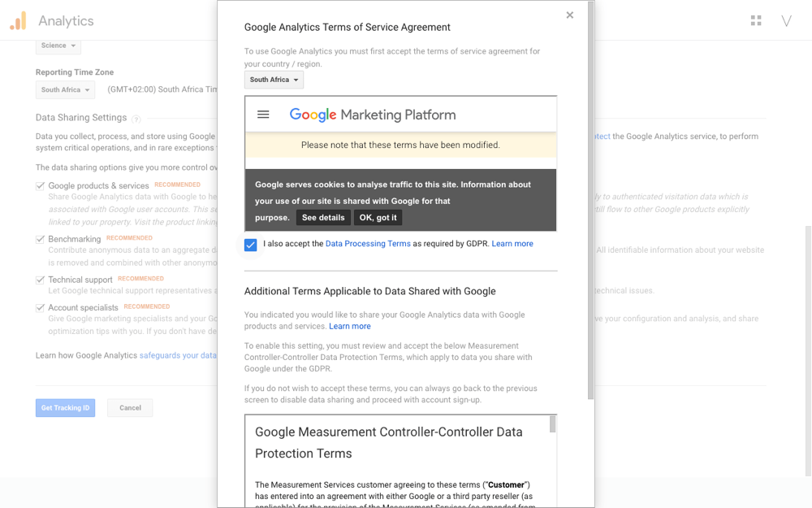
Task: Toggle the Account specialists checkbox
Action: [x=40, y=308]
